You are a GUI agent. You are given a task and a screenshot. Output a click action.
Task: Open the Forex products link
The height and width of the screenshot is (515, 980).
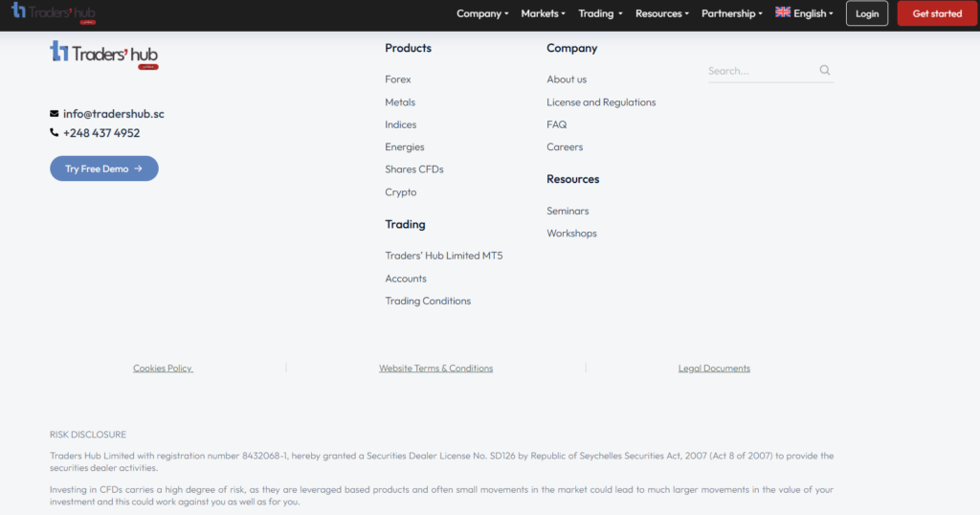point(398,79)
